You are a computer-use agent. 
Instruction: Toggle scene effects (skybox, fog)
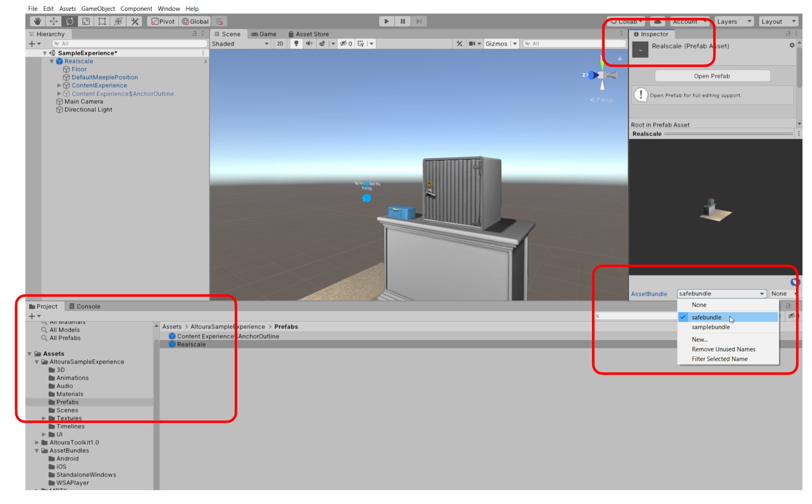[322, 44]
